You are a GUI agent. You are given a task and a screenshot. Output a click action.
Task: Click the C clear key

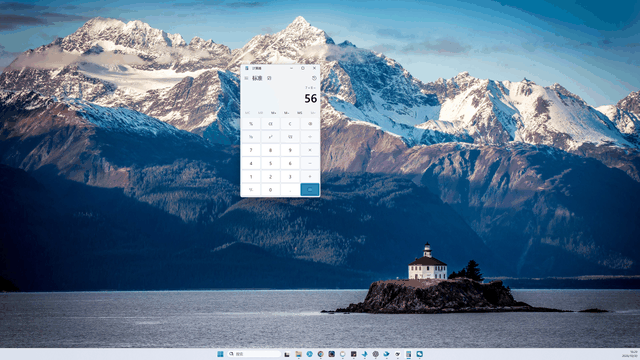click(x=290, y=124)
